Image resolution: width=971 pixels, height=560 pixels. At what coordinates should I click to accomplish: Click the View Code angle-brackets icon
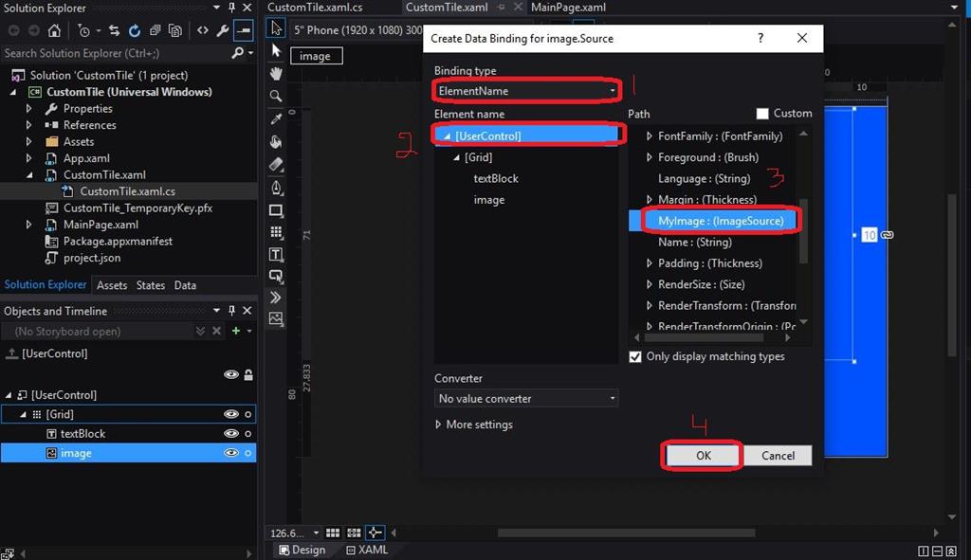(x=203, y=30)
